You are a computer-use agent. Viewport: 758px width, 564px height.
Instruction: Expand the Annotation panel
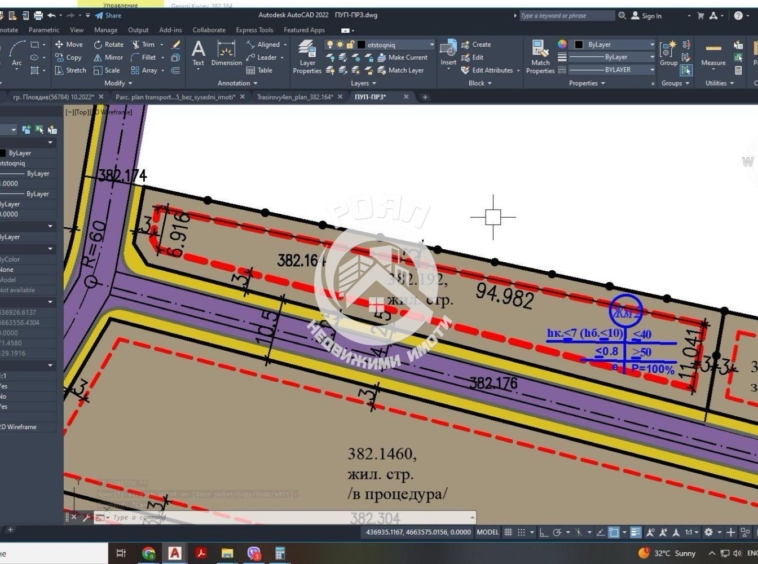click(237, 83)
